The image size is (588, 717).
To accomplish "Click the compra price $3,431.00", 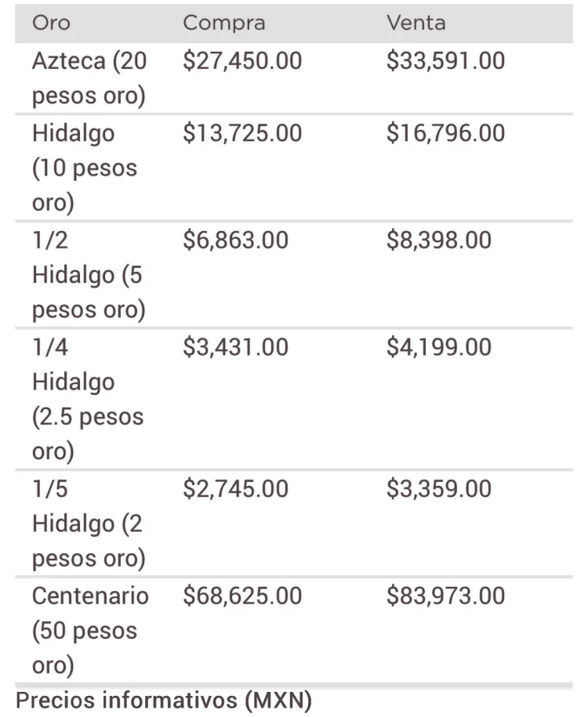I will 235,346.
